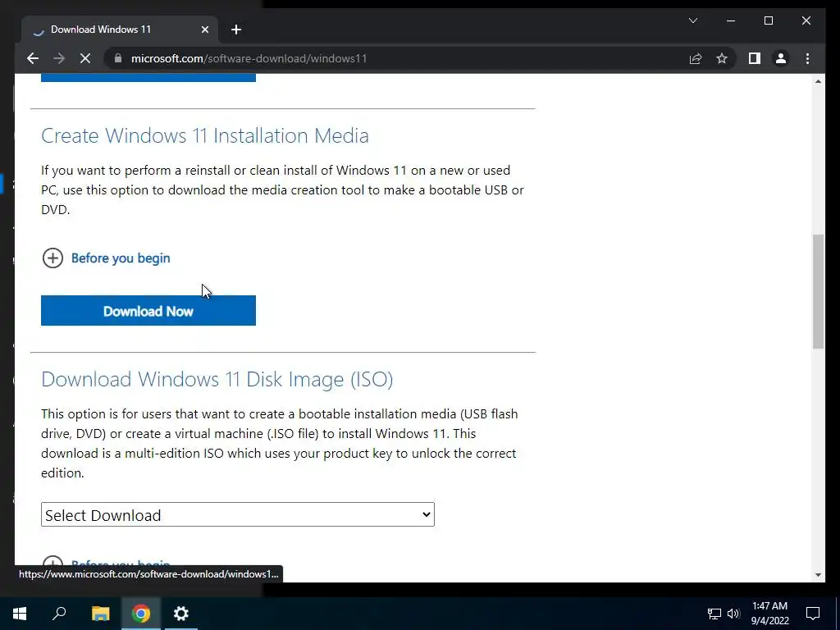The height and width of the screenshot is (630, 840).
Task: Open the share page icon in address bar
Action: (696, 58)
